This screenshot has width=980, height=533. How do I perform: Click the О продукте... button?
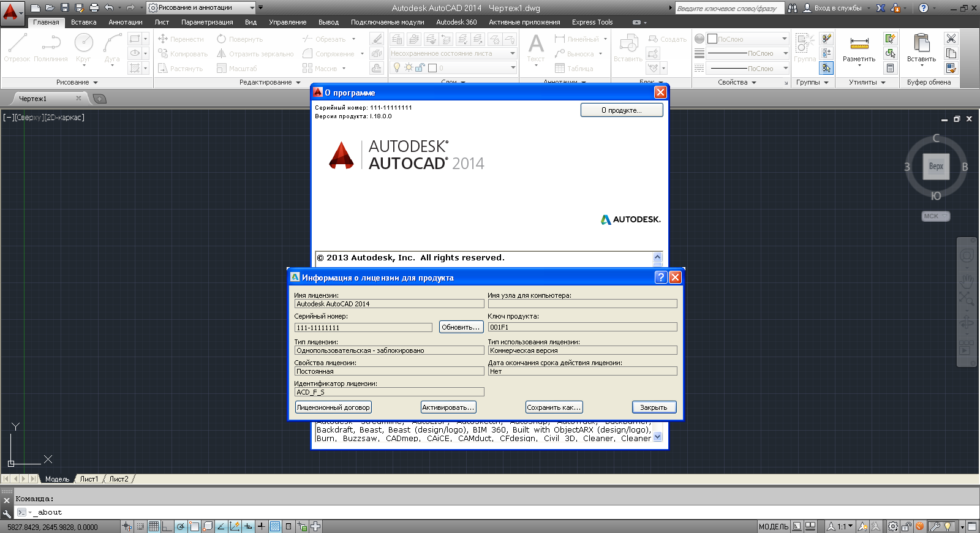622,110
